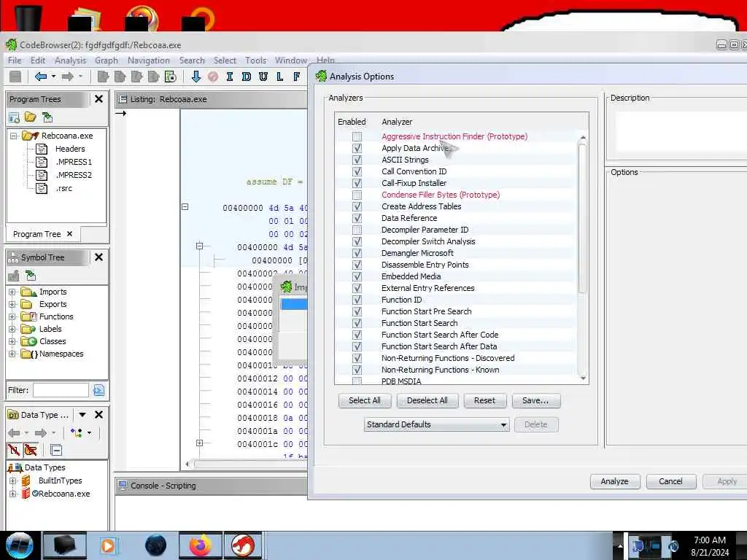Click the blue down arrow toolbar icon
The height and width of the screenshot is (560, 747).
click(x=196, y=76)
